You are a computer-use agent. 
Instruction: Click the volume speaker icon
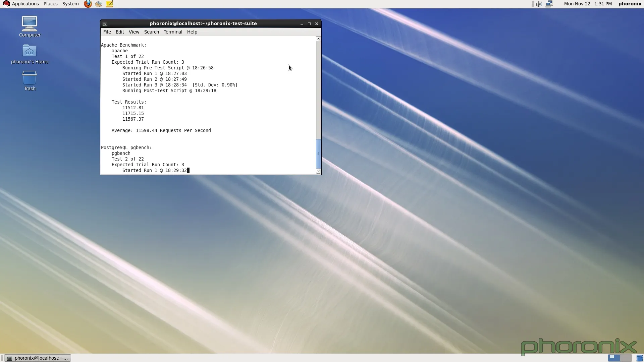pos(539,4)
